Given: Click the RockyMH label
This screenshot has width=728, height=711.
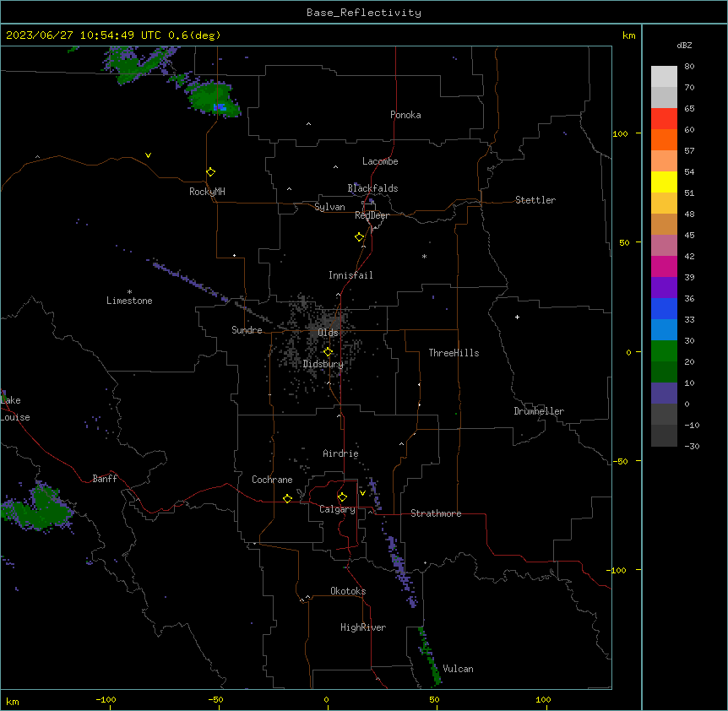Looking at the screenshot, I should (x=207, y=192).
